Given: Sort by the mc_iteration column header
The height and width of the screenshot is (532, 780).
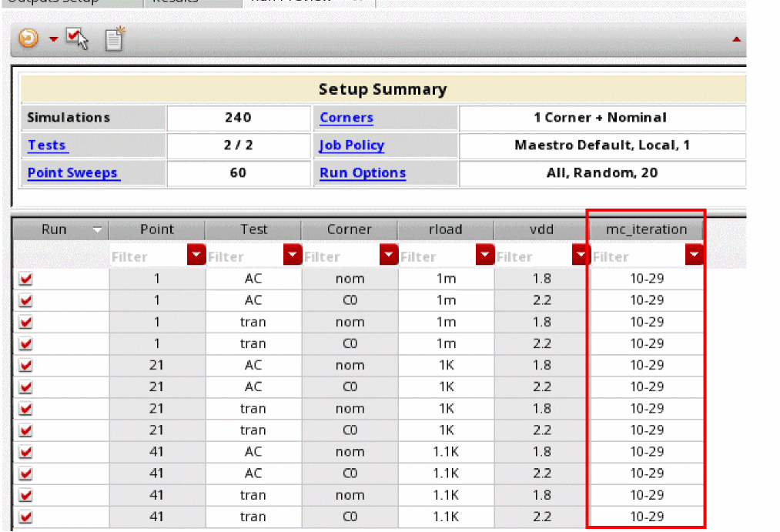Looking at the screenshot, I should 646,229.
